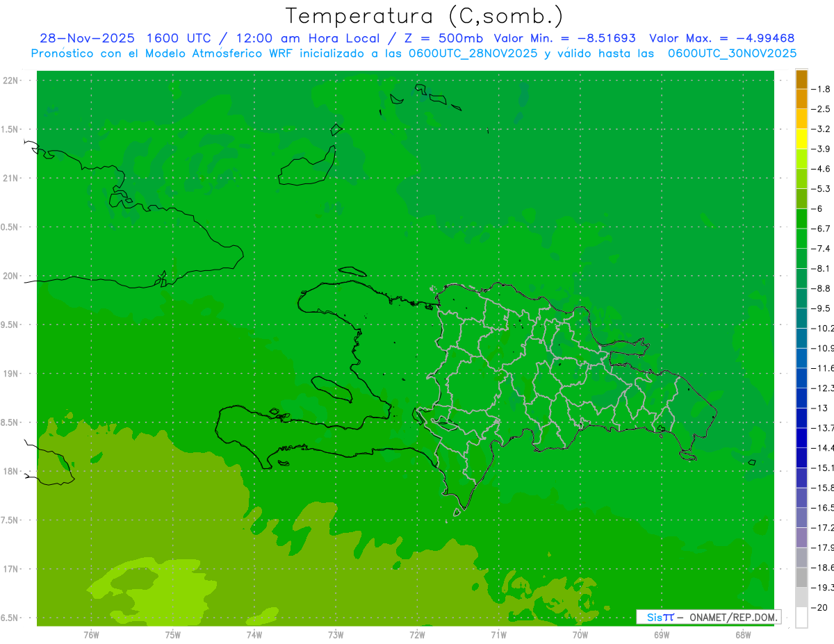Image resolution: width=834 pixels, height=644 pixels.
Task: Click the 'Temperatura (C,somb.)' chart title
Action: pos(425,16)
